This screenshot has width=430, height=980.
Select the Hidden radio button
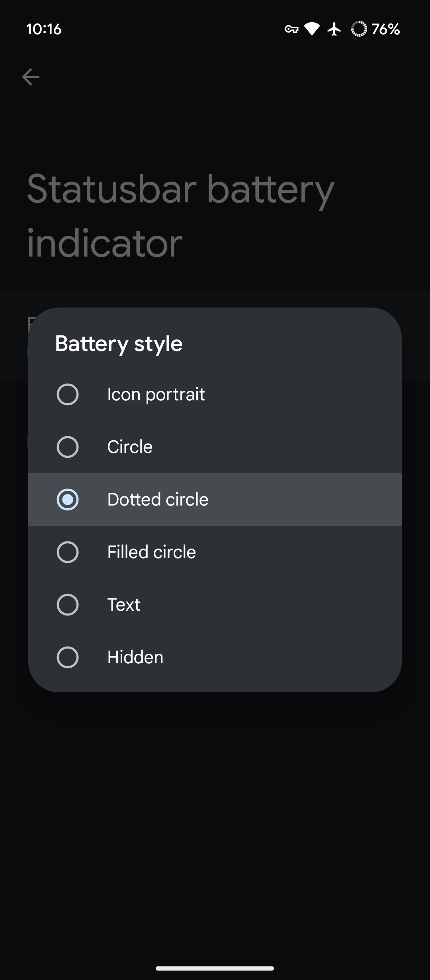pos(68,657)
